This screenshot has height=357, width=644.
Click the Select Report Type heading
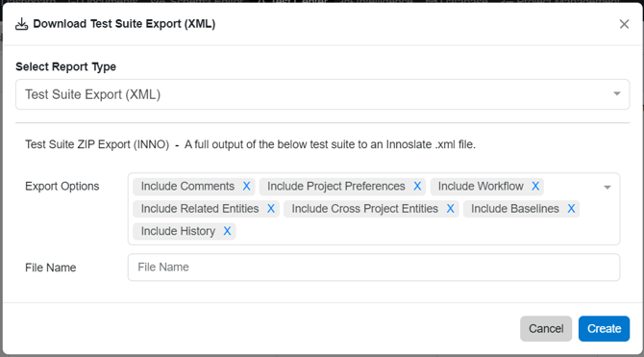(65, 66)
